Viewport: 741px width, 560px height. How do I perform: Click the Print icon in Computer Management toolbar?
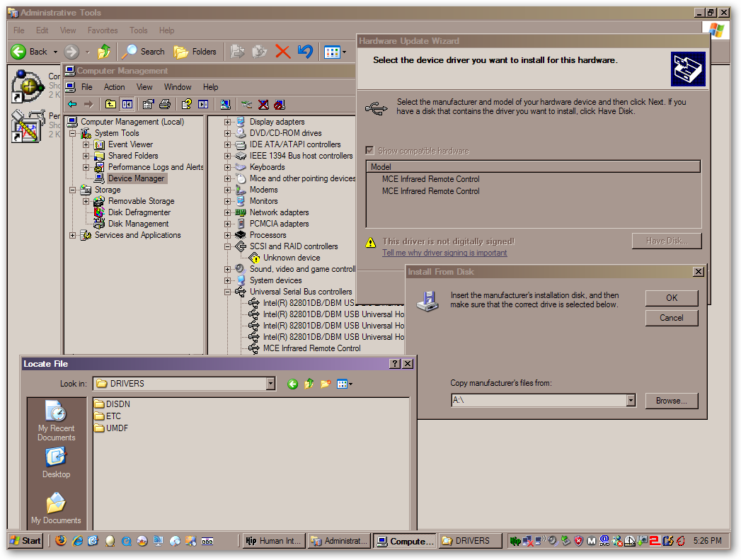(165, 105)
